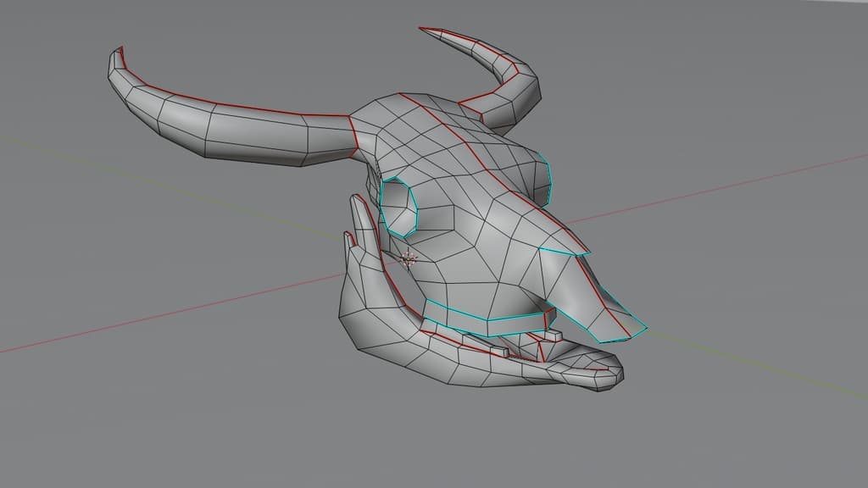Click where the left horn joins the skull
Screen dimensions: 868x488
click(x=354, y=136)
